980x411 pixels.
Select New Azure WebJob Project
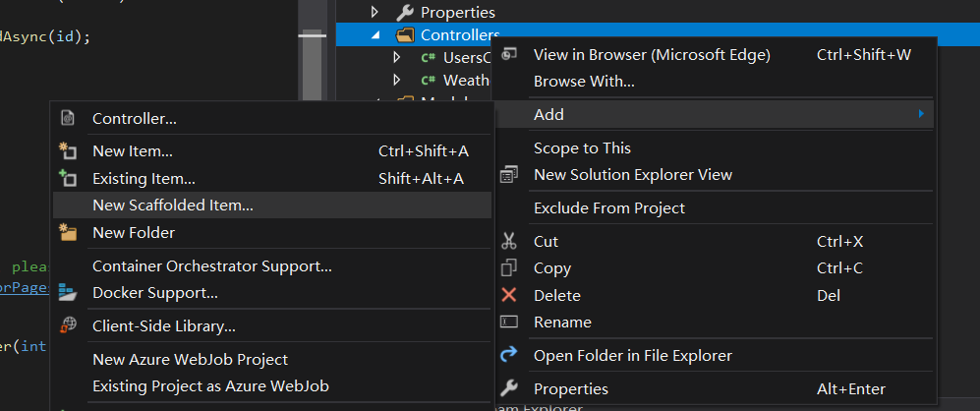point(272,359)
